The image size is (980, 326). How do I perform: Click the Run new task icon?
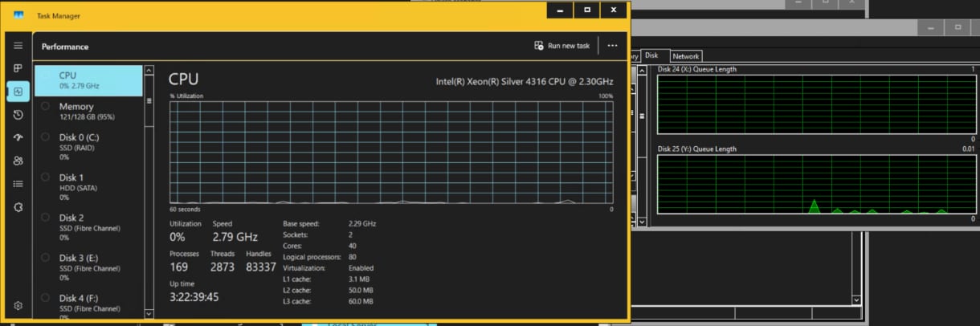point(539,46)
